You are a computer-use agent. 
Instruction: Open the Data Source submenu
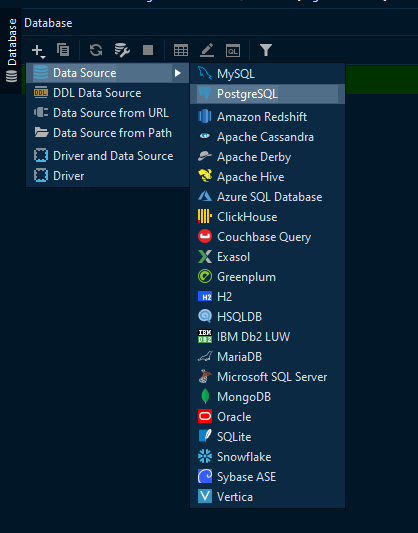point(107,73)
